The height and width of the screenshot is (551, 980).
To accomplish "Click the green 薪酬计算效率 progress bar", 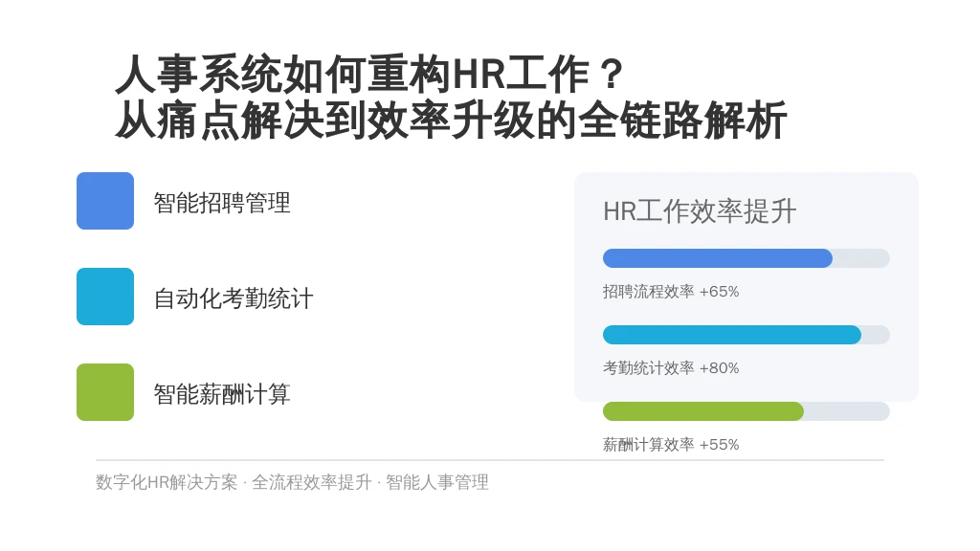I will coord(702,411).
